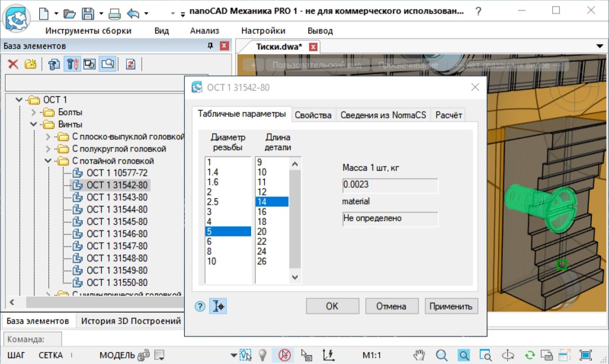Collapse С потайной головкой folder
The height and width of the screenshot is (364, 609).
[x=48, y=161]
